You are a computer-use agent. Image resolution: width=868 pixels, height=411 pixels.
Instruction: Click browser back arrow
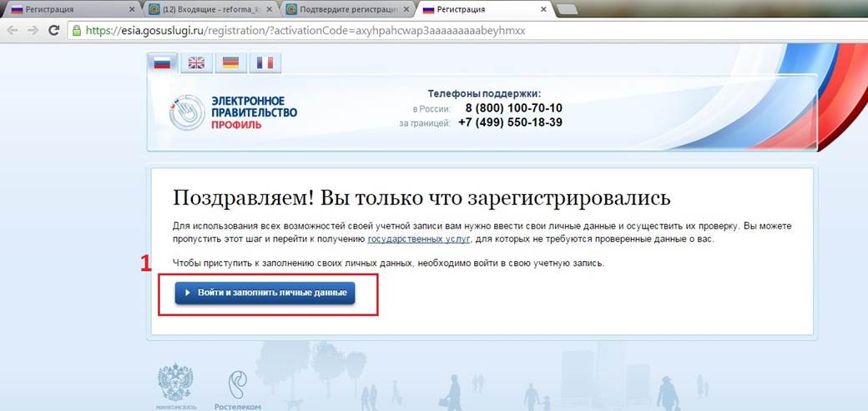[x=13, y=30]
